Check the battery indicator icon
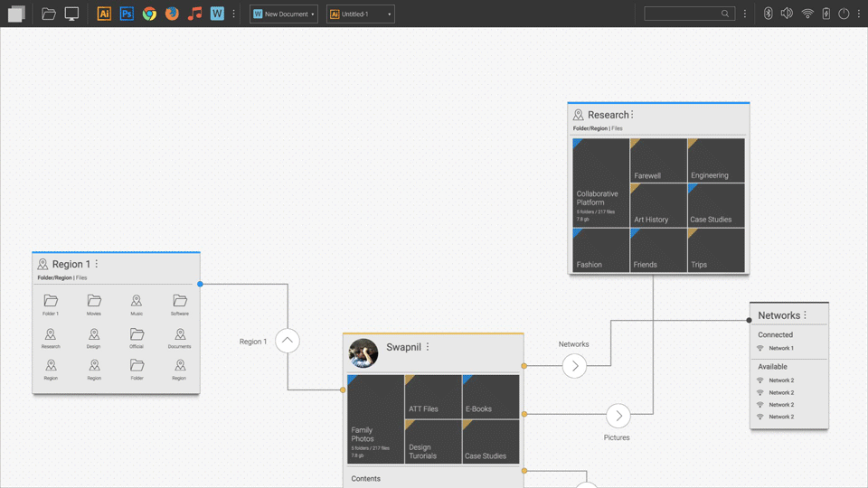The image size is (868, 488). point(826,14)
